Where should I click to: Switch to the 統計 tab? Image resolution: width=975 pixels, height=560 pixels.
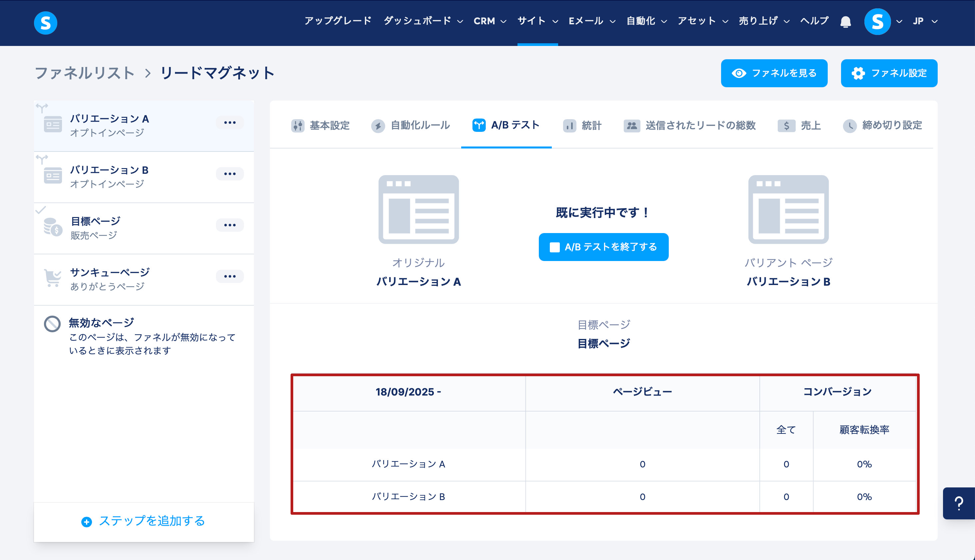[582, 126]
